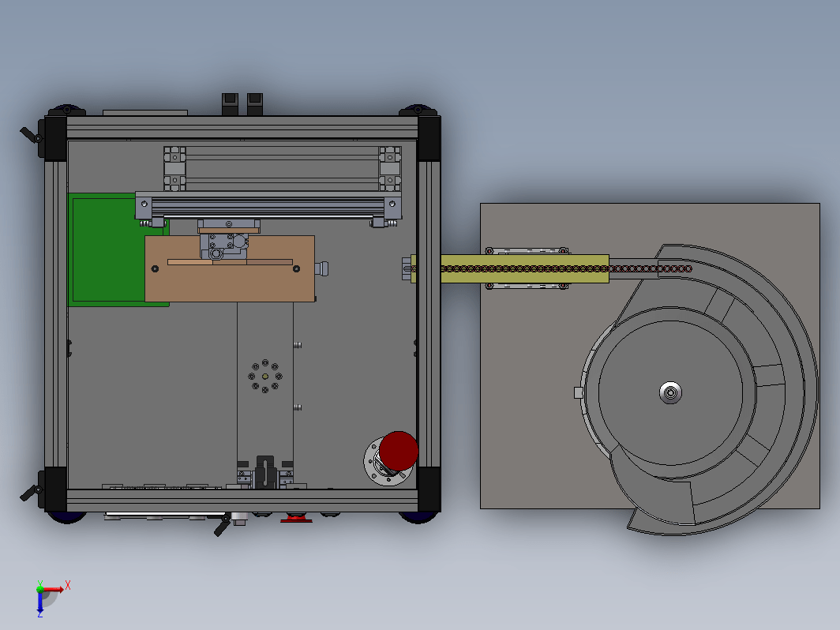Screen dimensions: 840x630
Task: Click the center bolt of the vibratory bowl
Action: (670, 392)
